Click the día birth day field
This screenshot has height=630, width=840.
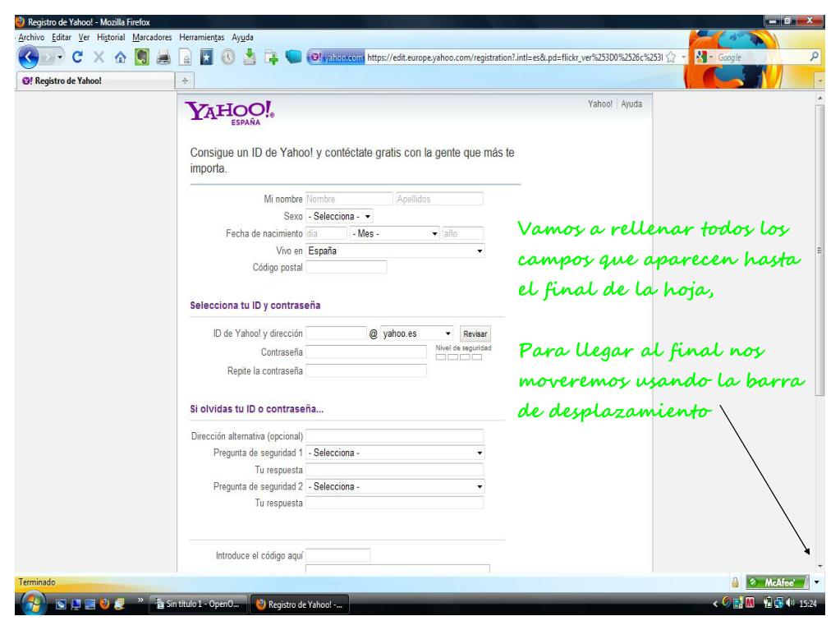click(x=326, y=233)
